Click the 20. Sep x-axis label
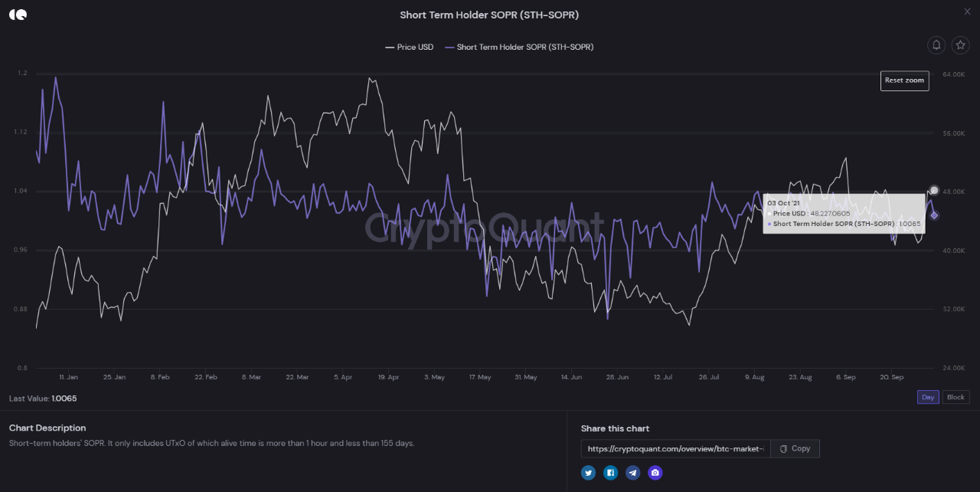The image size is (980, 492). (x=891, y=377)
